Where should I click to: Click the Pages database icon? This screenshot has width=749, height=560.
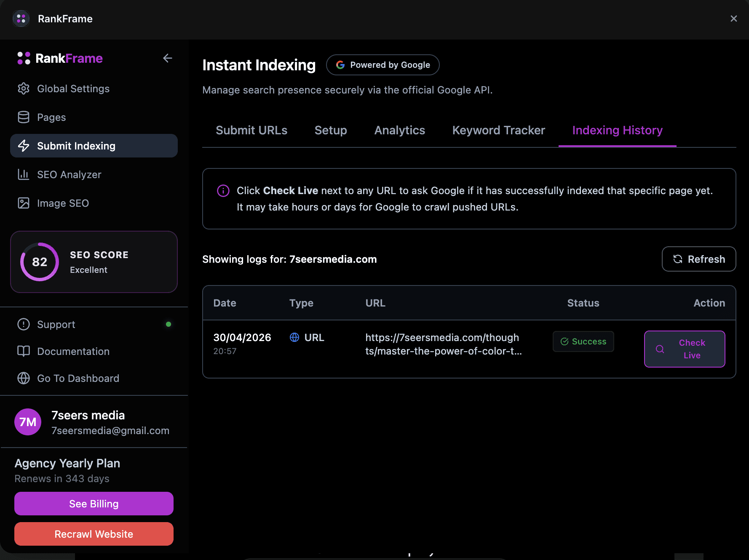[x=24, y=117]
